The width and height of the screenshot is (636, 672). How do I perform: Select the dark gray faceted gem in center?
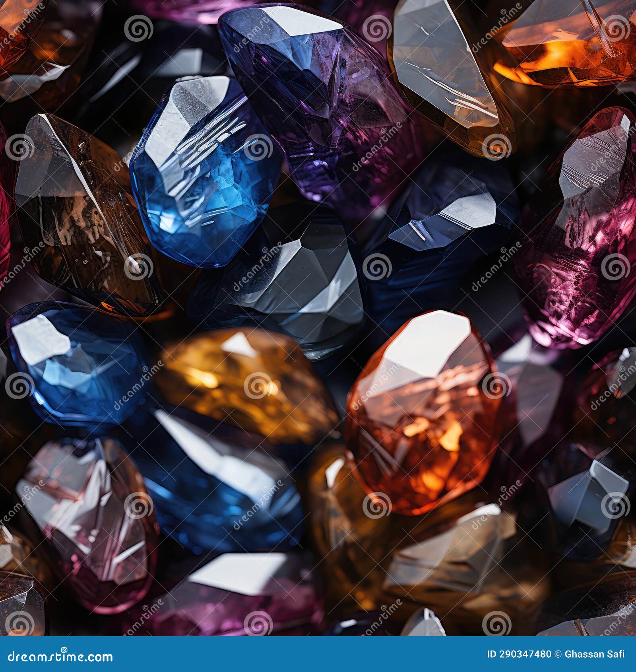[x=302, y=286]
